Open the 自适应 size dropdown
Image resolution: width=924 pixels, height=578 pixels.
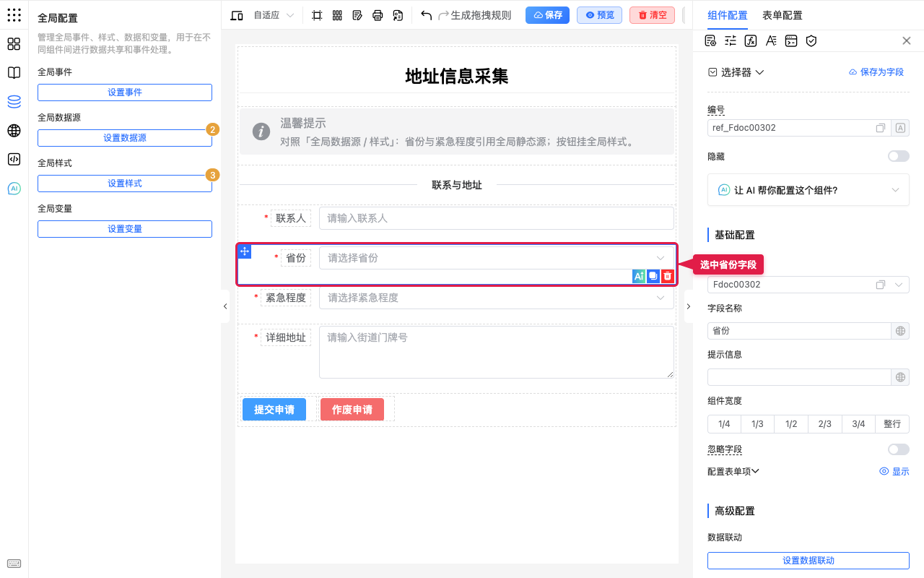pyautogui.click(x=274, y=15)
